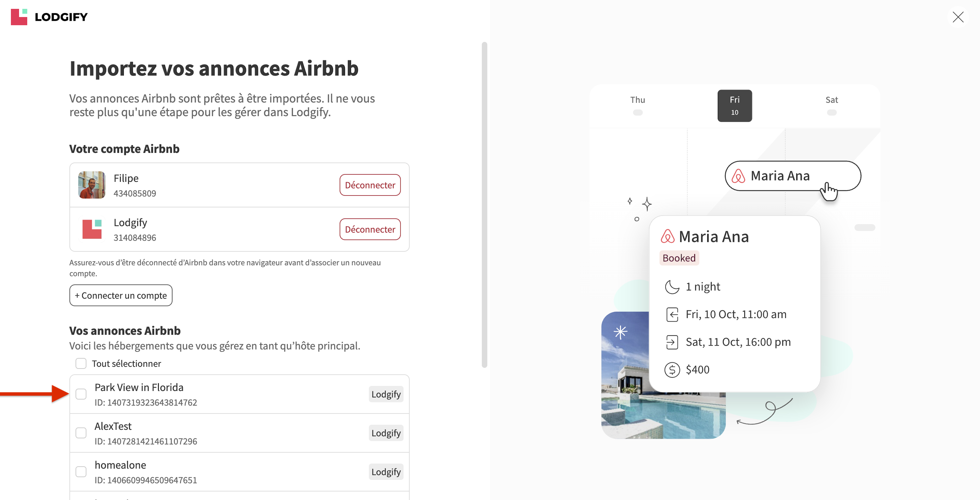
Task: Disconnect the Lodgify Airbnb account
Action: pos(370,229)
